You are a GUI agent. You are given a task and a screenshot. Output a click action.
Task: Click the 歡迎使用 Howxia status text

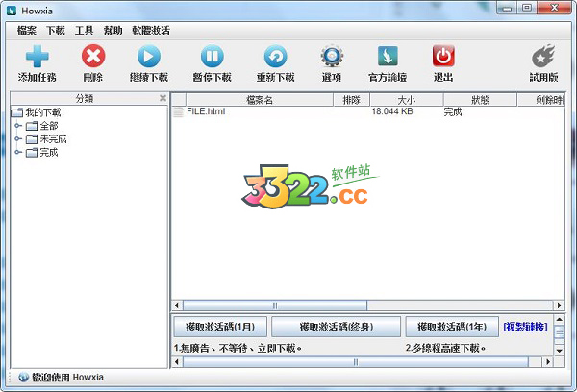67,378
